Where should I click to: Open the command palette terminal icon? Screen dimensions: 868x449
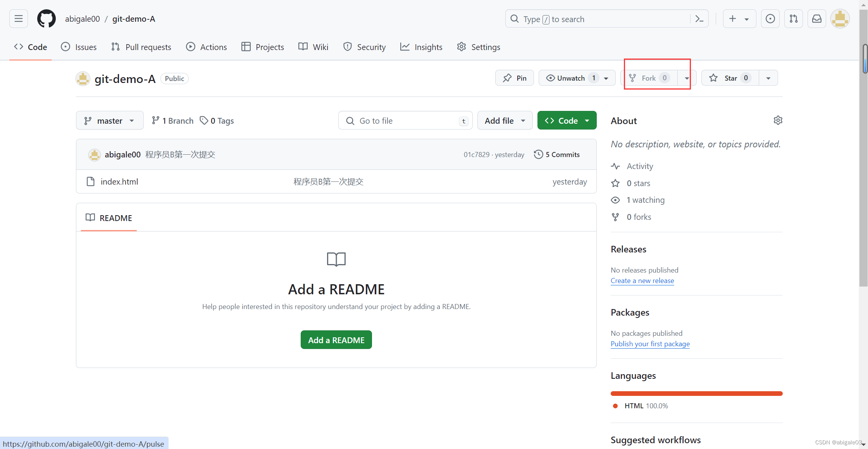699,18
